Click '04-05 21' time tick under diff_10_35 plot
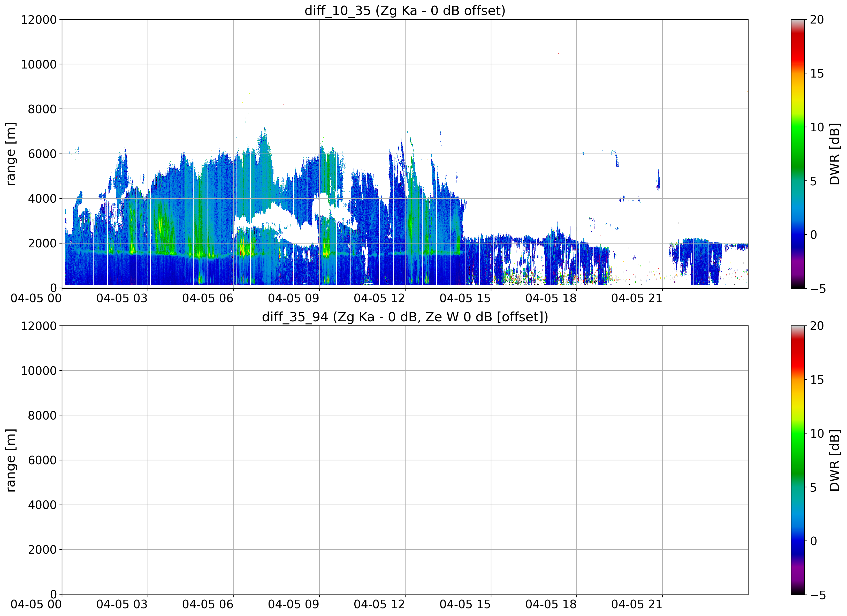 [637, 298]
